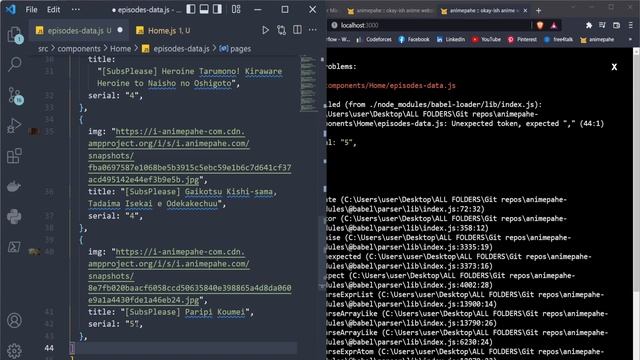Screen dimensions: 640x360
Task: Click the unsaved dot on episodes-data.js tab
Action: tap(120, 30)
